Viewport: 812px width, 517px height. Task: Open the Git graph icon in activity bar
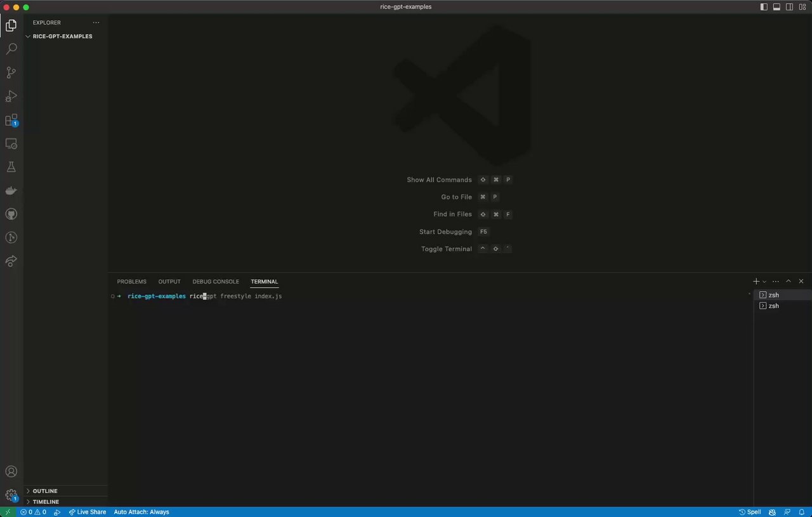pyautogui.click(x=11, y=237)
